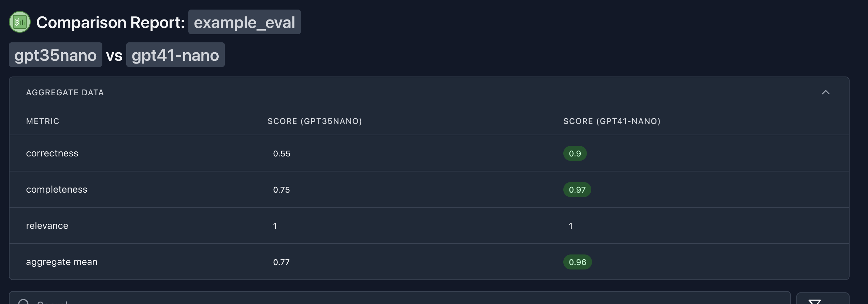This screenshot has height=304, width=868.
Task: Select the completeness metric row
Action: tap(429, 190)
